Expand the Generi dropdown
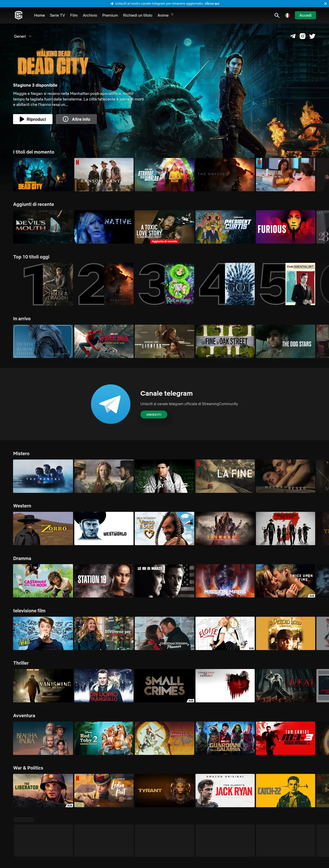This screenshot has height=868, width=329. point(23,36)
